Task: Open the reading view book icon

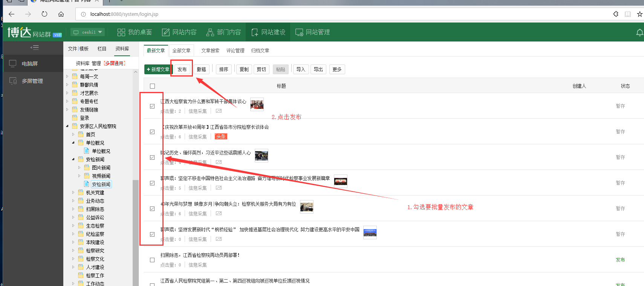Action: tap(628, 14)
